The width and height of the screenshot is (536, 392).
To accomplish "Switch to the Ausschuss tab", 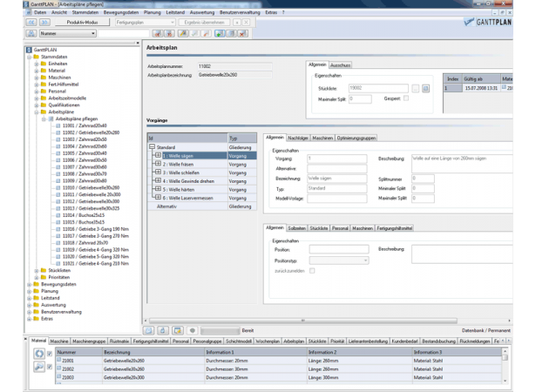I will [340, 65].
